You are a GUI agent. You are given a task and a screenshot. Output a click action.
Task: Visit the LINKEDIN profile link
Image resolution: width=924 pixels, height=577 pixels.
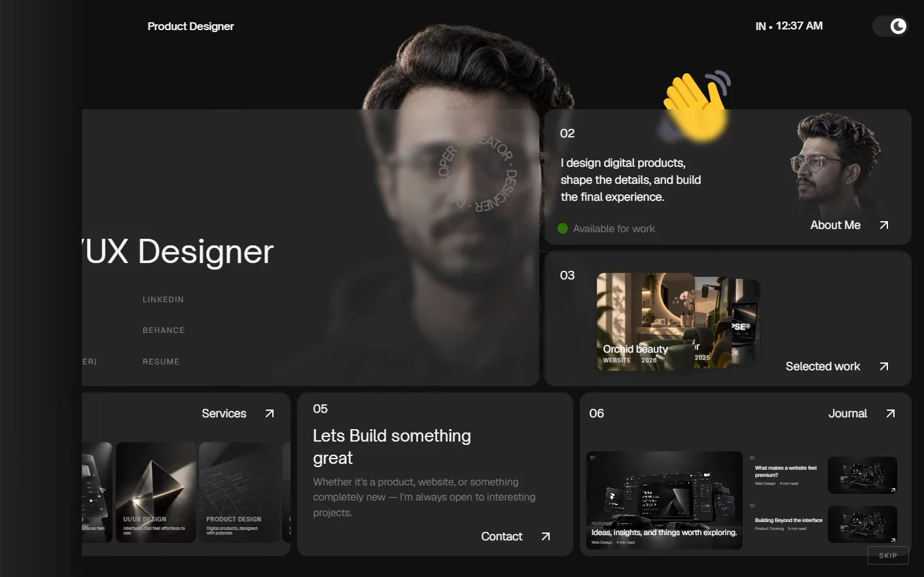point(163,300)
